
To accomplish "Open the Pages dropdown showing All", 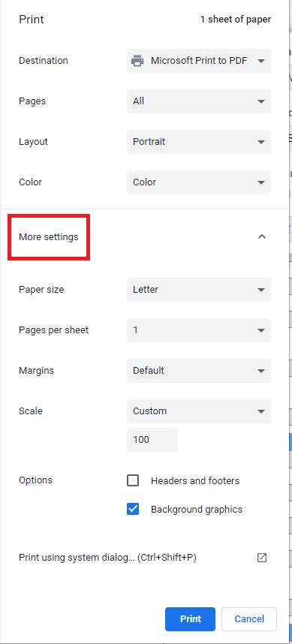I will (x=199, y=101).
